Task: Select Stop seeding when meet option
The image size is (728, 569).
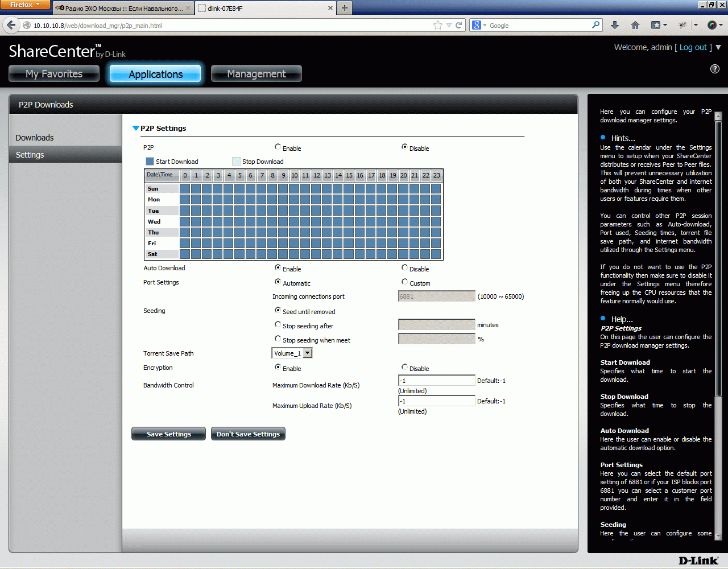Action: pyautogui.click(x=278, y=339)
